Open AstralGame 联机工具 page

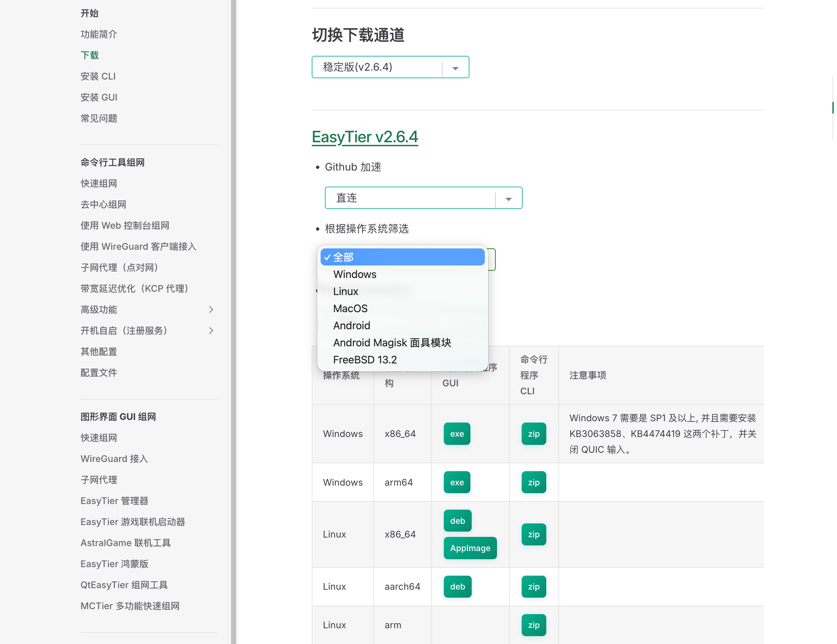(x=126, y=543)
